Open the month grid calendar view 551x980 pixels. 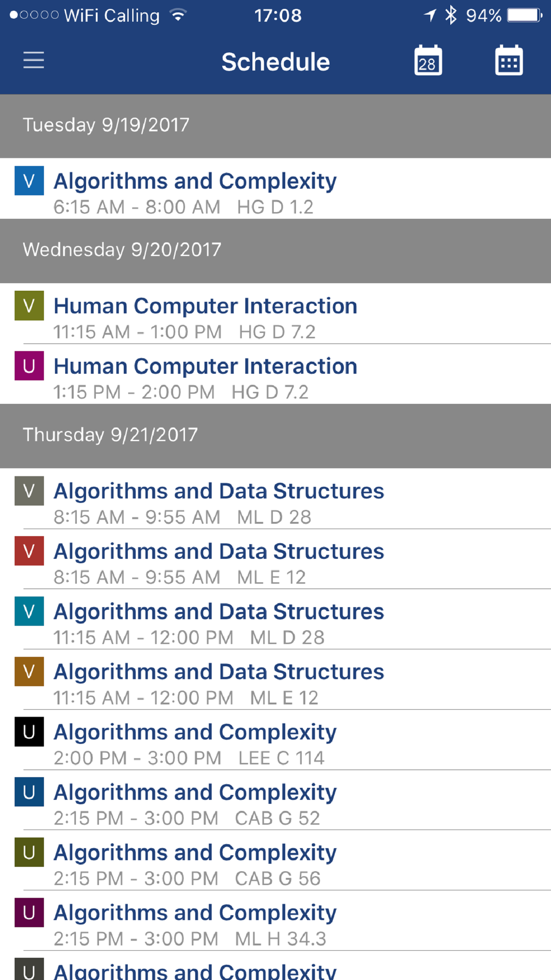[x=508, y=61]
